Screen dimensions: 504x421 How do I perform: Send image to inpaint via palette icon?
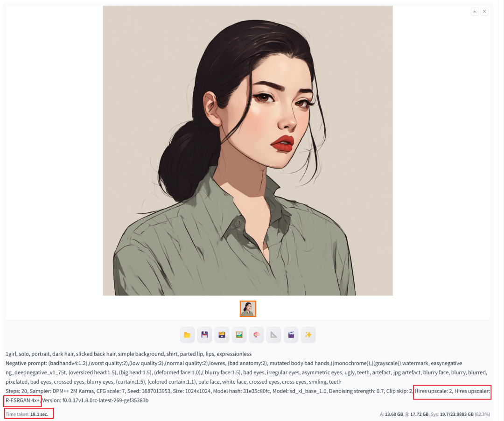[x=256, y=335]
